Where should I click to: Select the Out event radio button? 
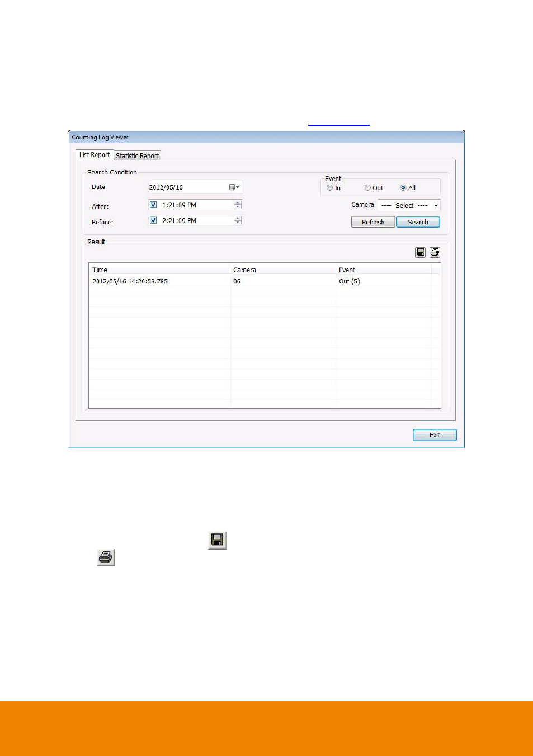(x=367, y=188)
